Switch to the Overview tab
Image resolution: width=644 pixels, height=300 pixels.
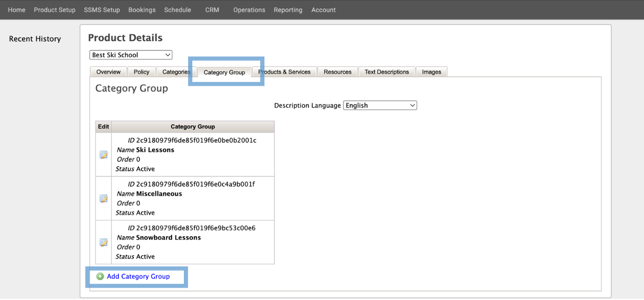click(x=108, y=72)
